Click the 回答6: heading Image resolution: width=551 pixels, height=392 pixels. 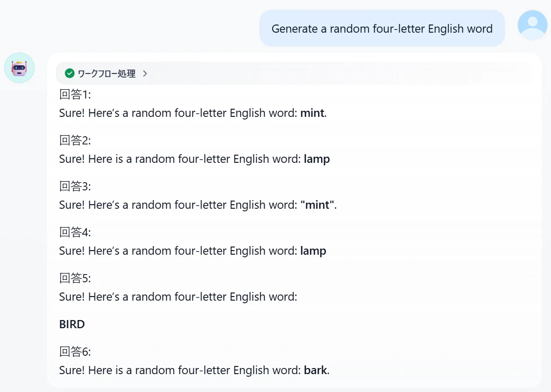pos(75,352)
